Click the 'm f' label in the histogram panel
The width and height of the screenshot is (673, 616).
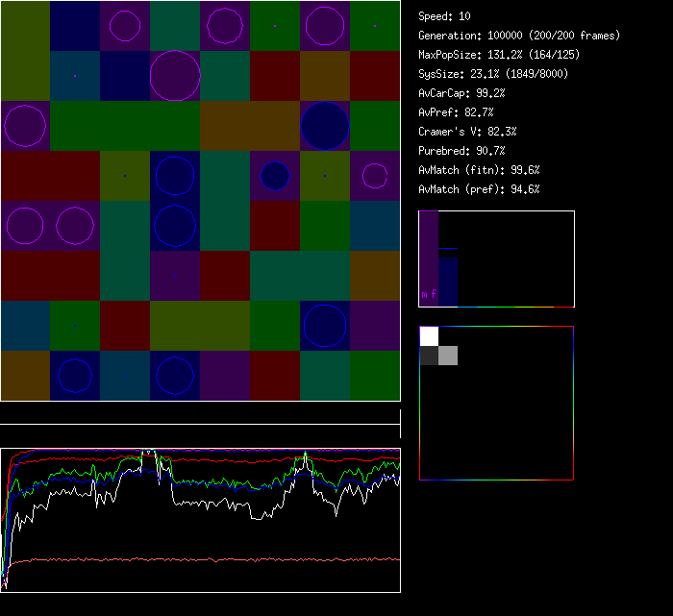point(429,295)
